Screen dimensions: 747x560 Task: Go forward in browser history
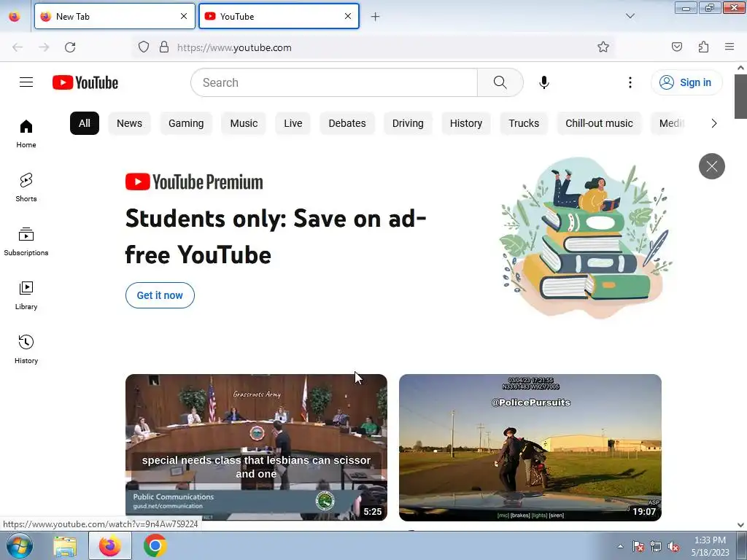click(x=44, y=47)
